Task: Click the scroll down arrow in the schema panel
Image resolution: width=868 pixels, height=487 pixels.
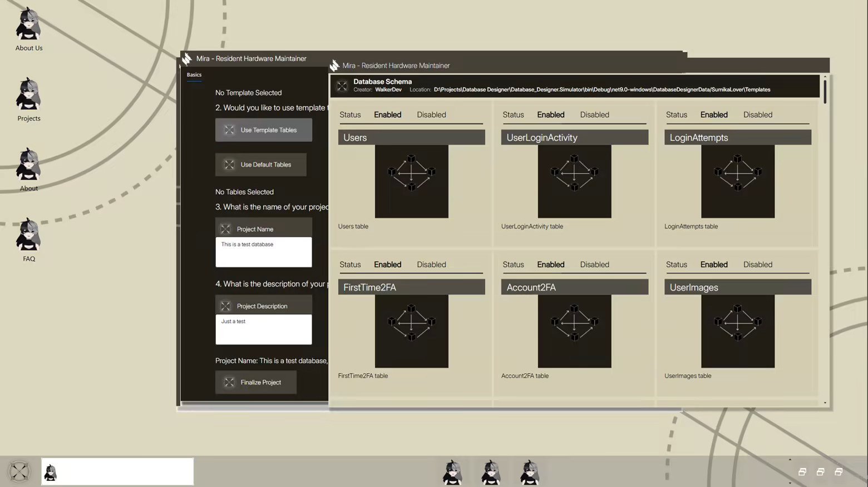Action: (825, 403)
